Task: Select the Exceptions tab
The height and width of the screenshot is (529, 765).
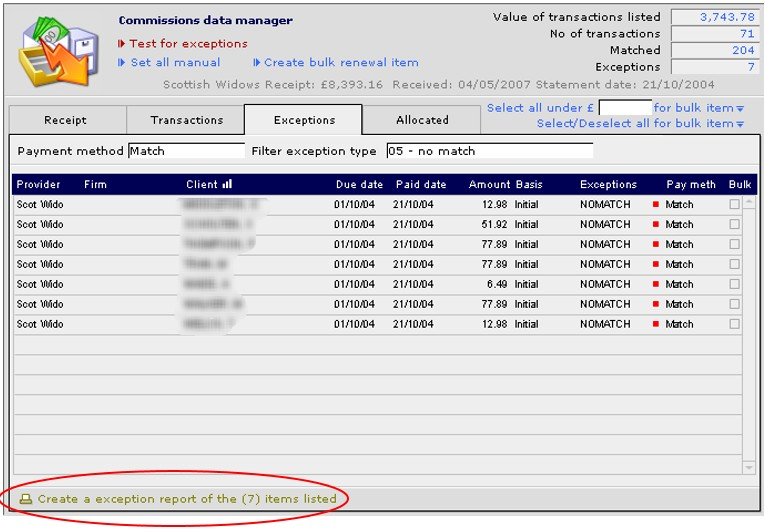Action: click(304, 120)
